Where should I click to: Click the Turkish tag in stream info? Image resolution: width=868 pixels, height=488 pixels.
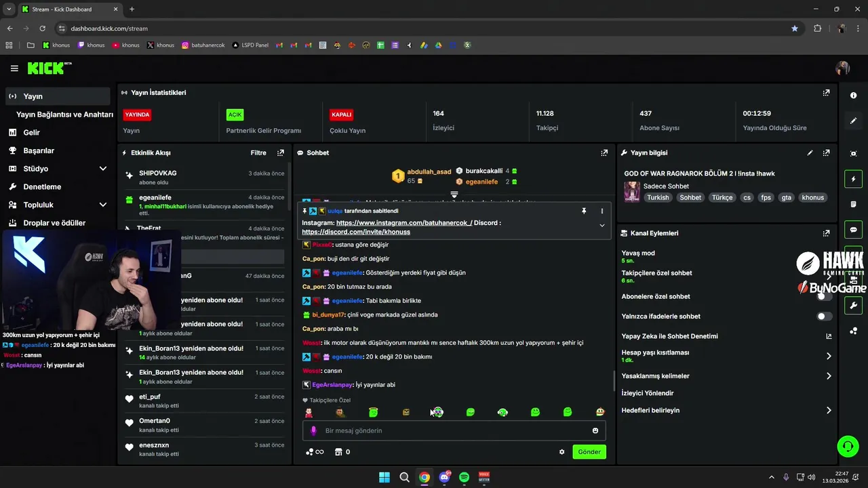coord(658,198)
